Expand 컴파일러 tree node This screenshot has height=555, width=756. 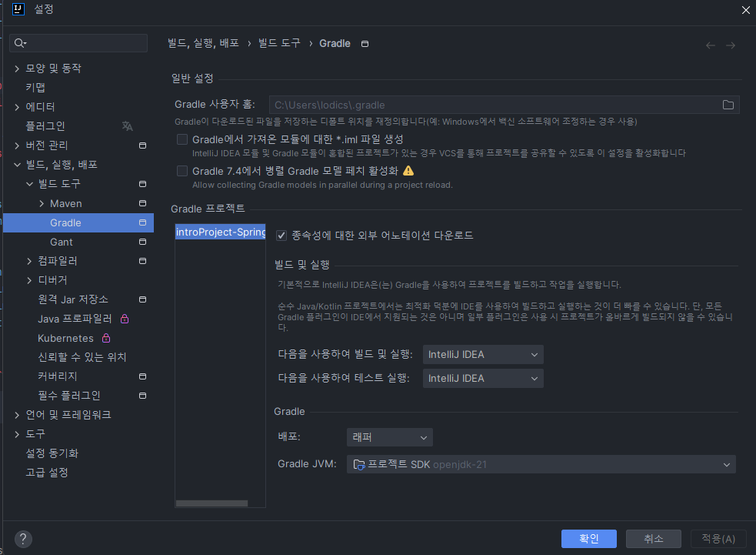29,261
